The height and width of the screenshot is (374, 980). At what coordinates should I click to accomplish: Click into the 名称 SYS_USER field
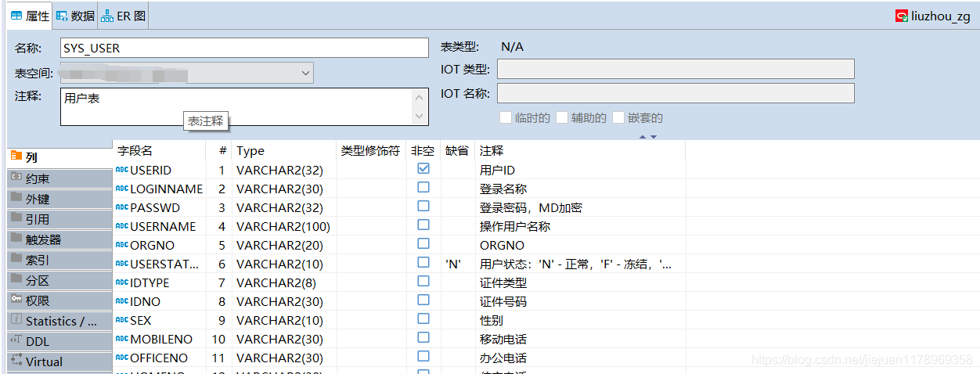243,48
